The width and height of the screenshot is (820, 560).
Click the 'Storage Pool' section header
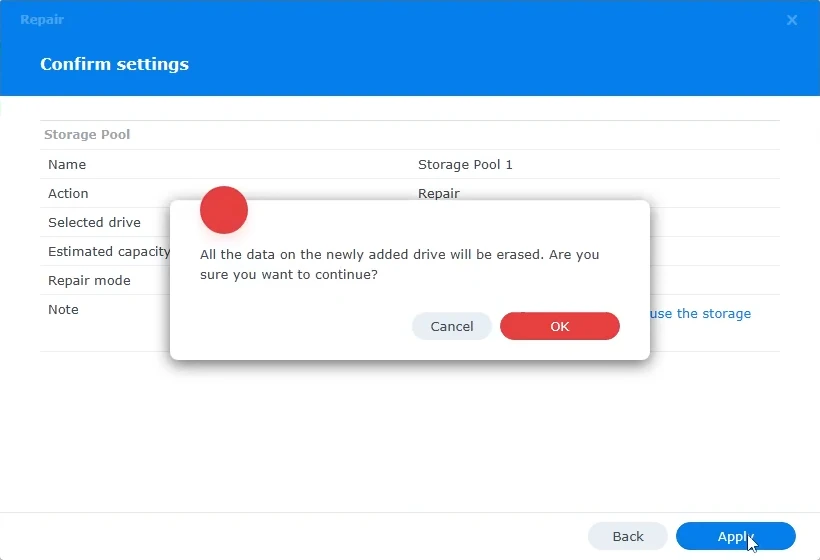tap(87, 134)
